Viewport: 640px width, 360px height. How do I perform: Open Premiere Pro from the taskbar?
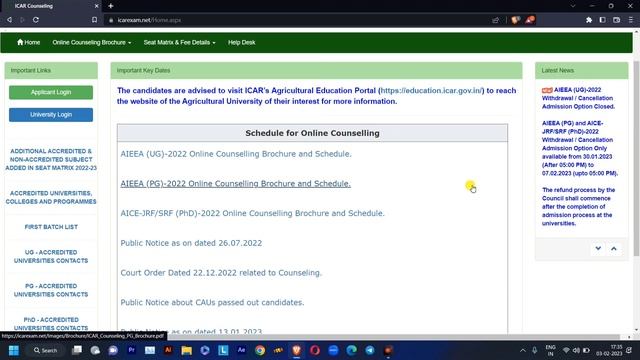131,350
